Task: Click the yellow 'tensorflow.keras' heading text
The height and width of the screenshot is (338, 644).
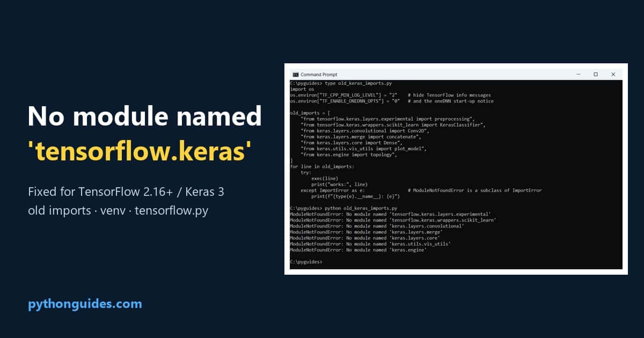Action: (140, 152)
